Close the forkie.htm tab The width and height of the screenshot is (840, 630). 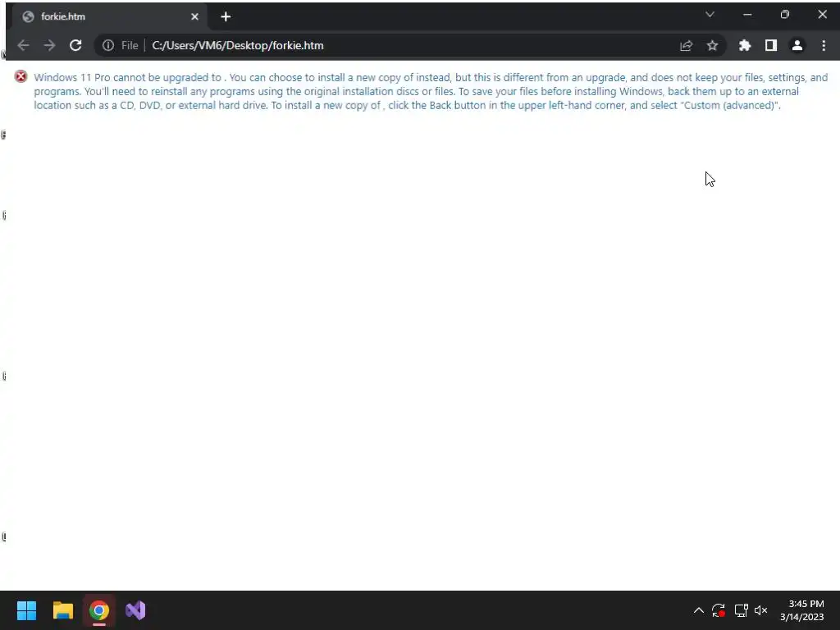(x=195, y=16)
